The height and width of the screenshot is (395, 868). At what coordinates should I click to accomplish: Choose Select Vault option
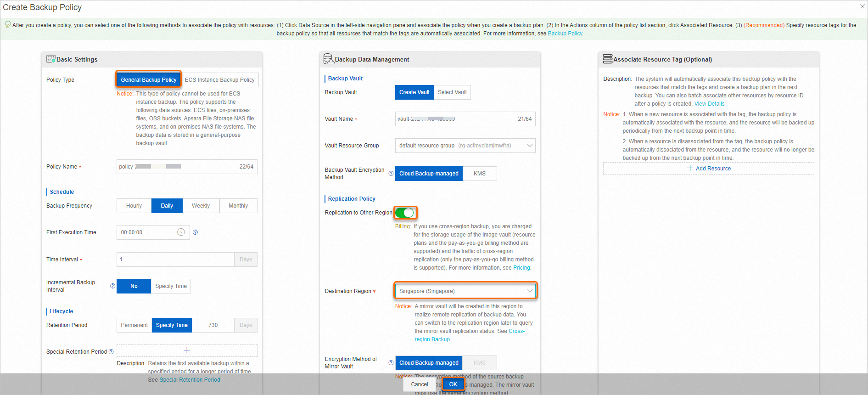click(x=452, y=92)
